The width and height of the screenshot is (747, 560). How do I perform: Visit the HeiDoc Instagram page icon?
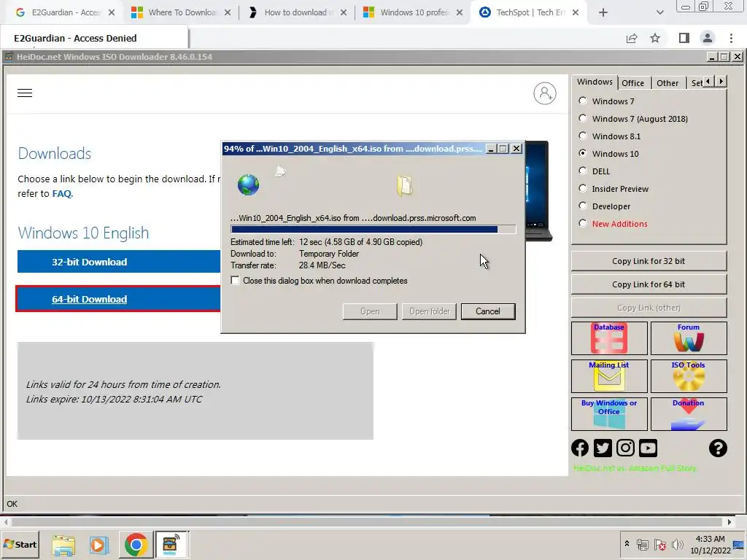[625, 448]
